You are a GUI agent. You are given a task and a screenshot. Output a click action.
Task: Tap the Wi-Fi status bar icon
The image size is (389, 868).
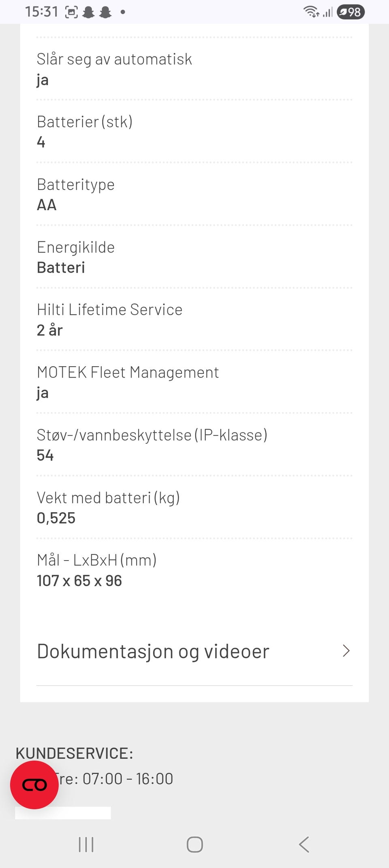(x=311, y=12)
